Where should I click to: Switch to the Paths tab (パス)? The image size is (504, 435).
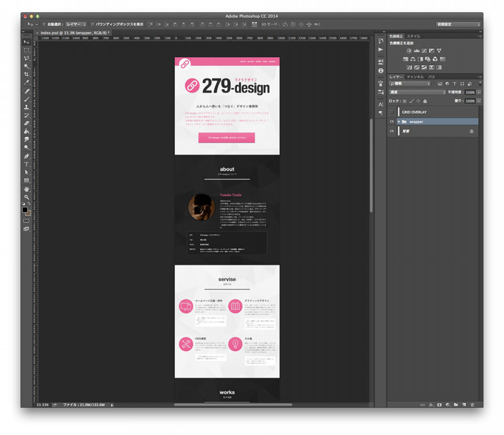[432, 77]
